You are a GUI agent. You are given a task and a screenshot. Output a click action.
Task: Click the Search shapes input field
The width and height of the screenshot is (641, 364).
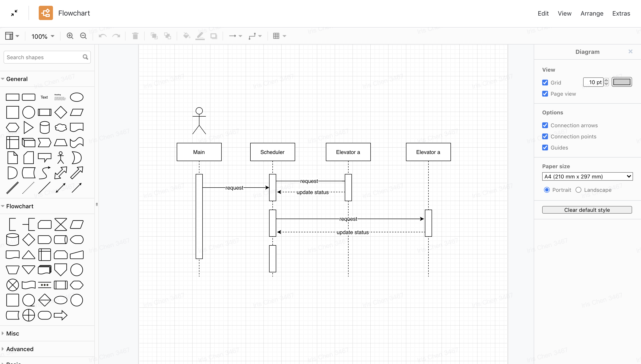tap(43, 57)
